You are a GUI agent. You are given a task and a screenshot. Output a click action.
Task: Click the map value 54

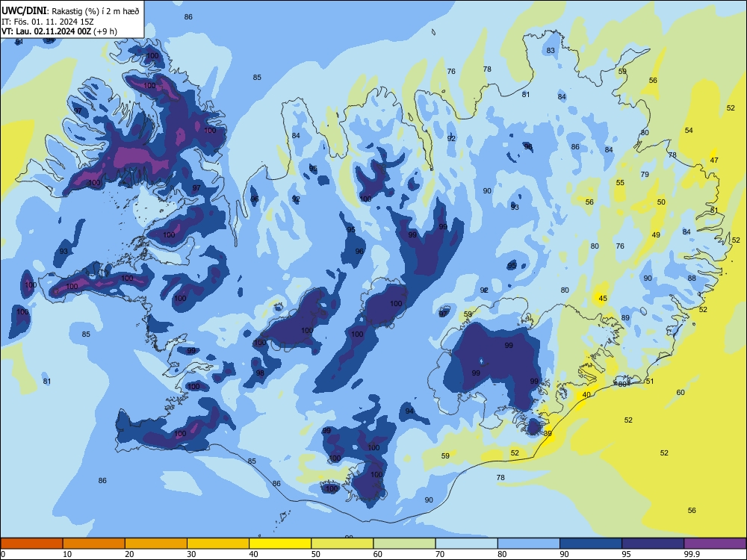pyautogui.click(x=689, y=131)
